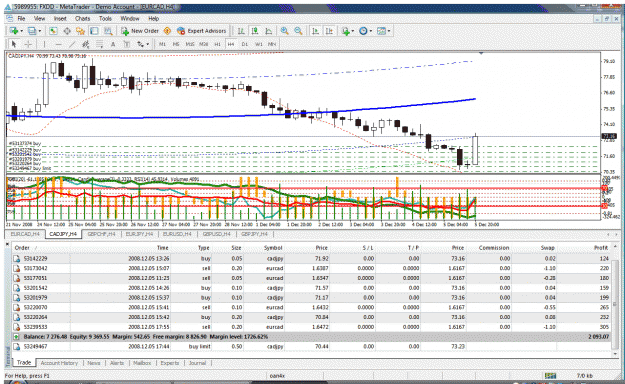625x384 pixels.
Task: Switch timeframe to W1
Action: pos(259,44)
